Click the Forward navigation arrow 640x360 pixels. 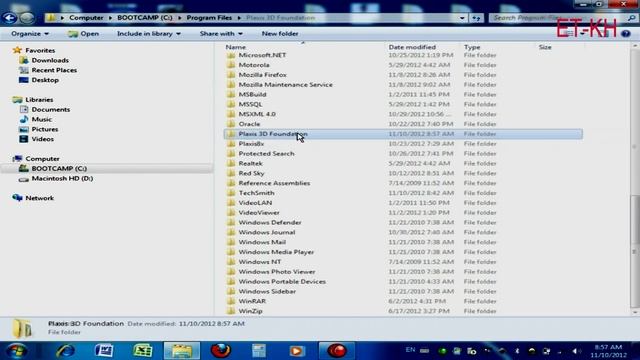tap(27, 18)
